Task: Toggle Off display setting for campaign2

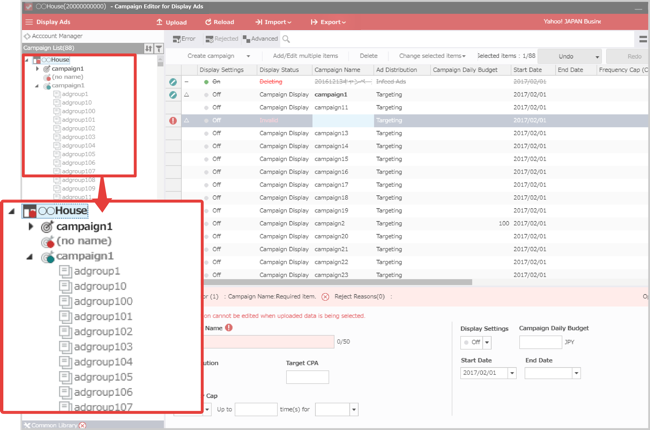Action: point(213,223)
